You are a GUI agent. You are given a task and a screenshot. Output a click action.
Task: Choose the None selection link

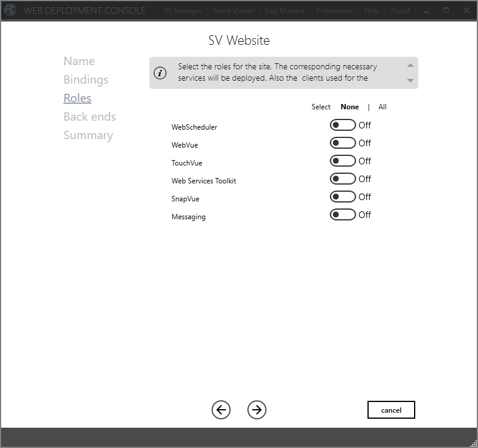[350, 107]
